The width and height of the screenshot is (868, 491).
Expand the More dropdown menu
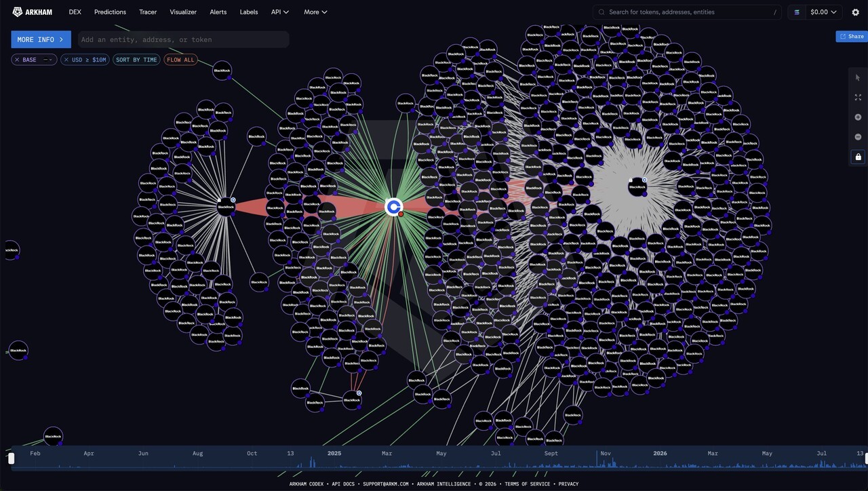click(x=316, y=12)
